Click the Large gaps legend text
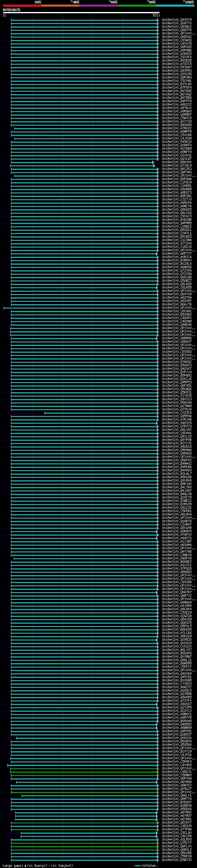The height and width of the screenshot is (868, 197). click(38, 865)
